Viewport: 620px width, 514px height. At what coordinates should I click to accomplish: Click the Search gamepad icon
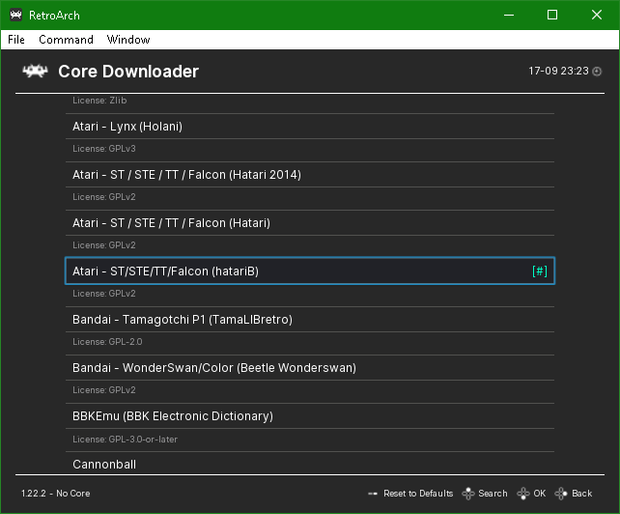click(468, 493)
